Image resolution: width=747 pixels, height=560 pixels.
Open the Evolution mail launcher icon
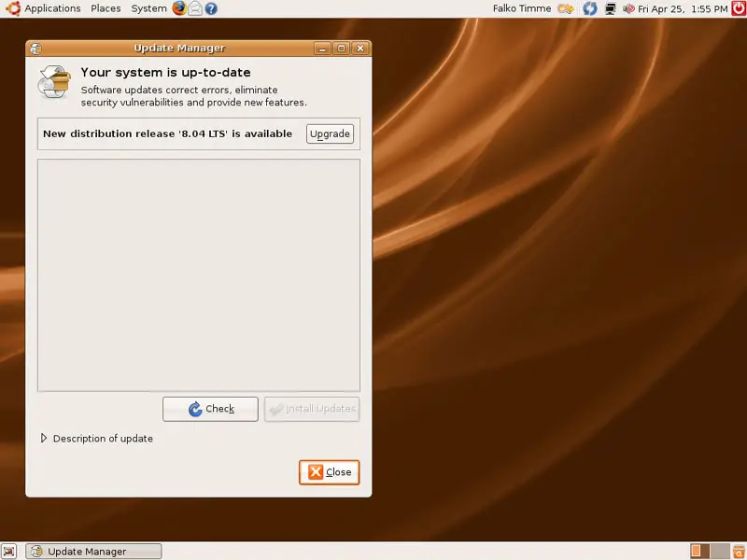tap(195, 8)
